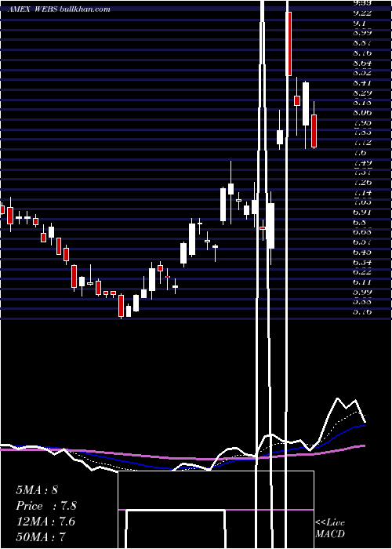This screenshot has width=392, height=549.
Task: Click the 9.1 price axis label
Action: (361, 23)
